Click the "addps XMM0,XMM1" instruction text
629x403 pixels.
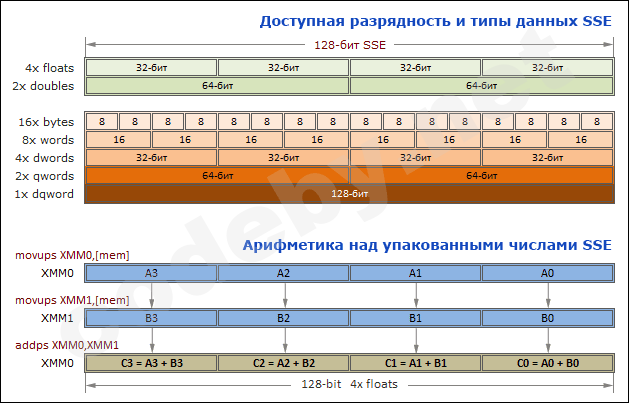pos(67,345)
